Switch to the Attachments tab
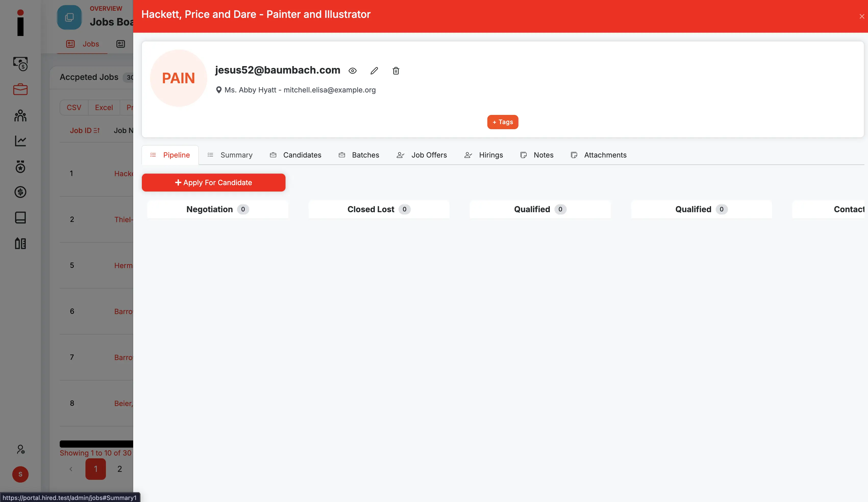 [x=598, y=155]
